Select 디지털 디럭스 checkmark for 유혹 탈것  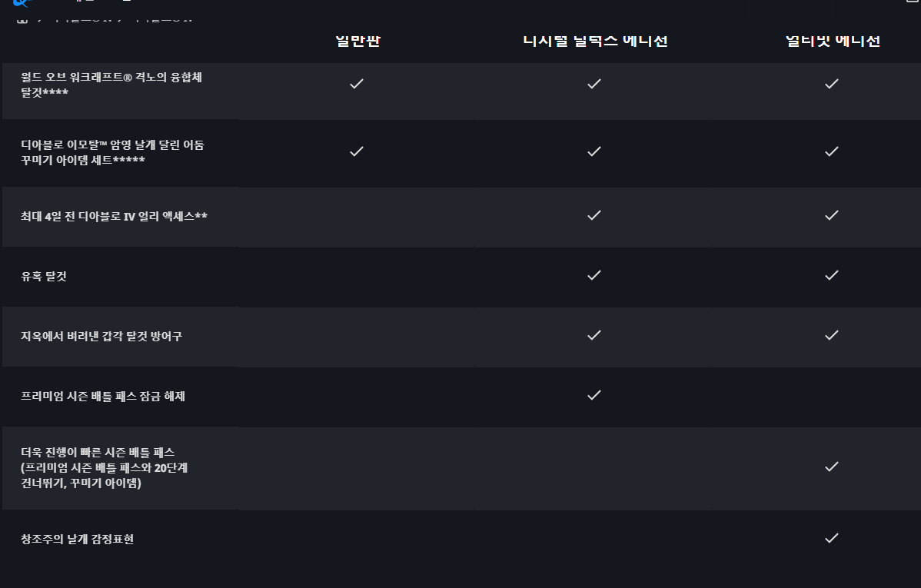tap(593, 275)
